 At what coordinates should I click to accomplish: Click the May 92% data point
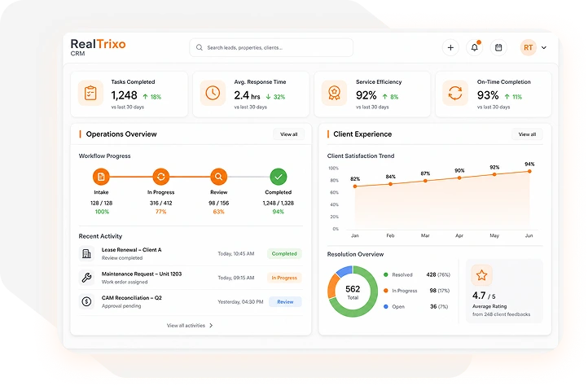pyautogui.click(x=494, y=174)
